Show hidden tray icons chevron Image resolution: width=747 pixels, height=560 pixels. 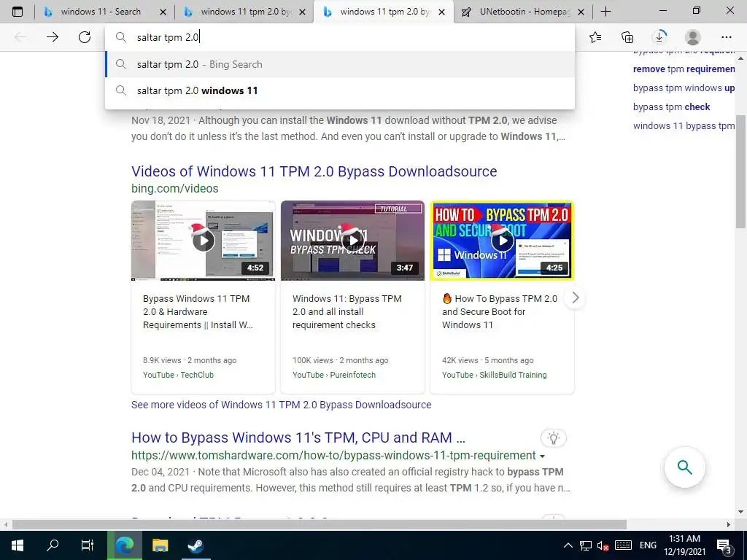(568, 545)
